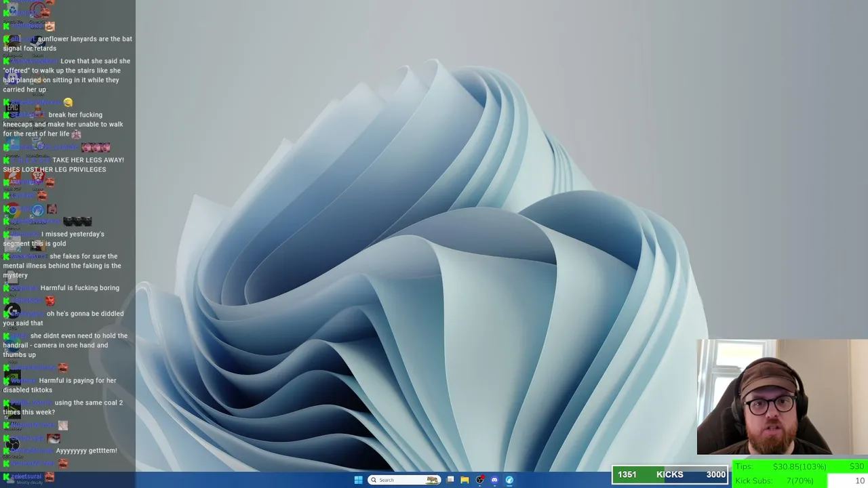Click the "she didnt even need" handrail message
Image resolution: width=868 pixels, height=488 pixels.
(x=65, y=345)
